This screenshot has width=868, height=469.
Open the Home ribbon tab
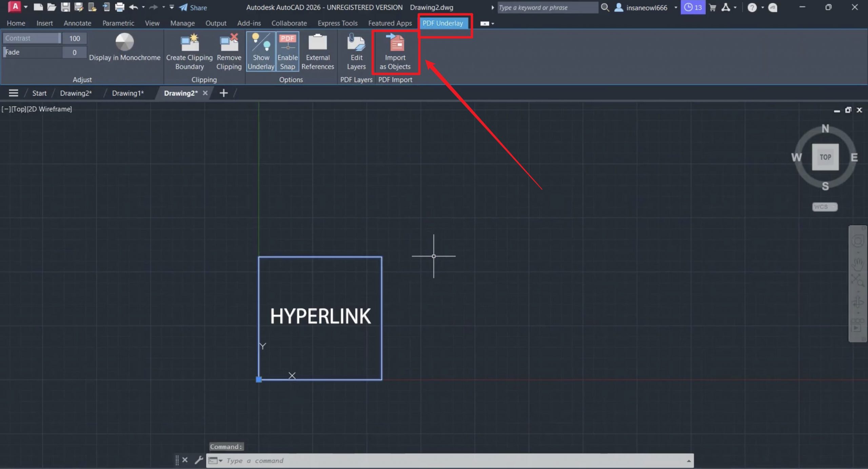16,23
